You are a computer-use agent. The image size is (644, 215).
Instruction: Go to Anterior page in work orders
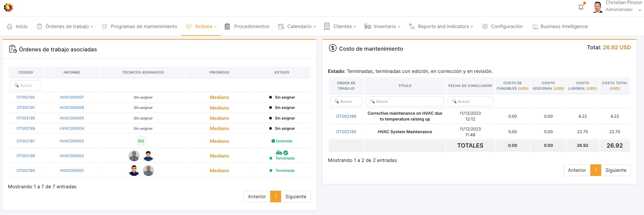[x=257, y=197]
